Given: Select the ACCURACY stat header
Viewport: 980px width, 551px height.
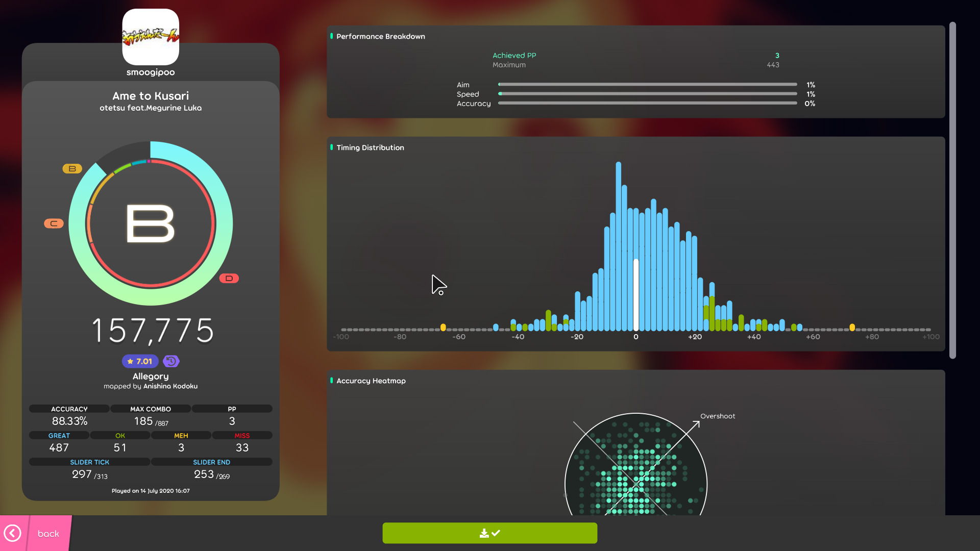Looking at the screenshot, I should click(x=69, y=409).
